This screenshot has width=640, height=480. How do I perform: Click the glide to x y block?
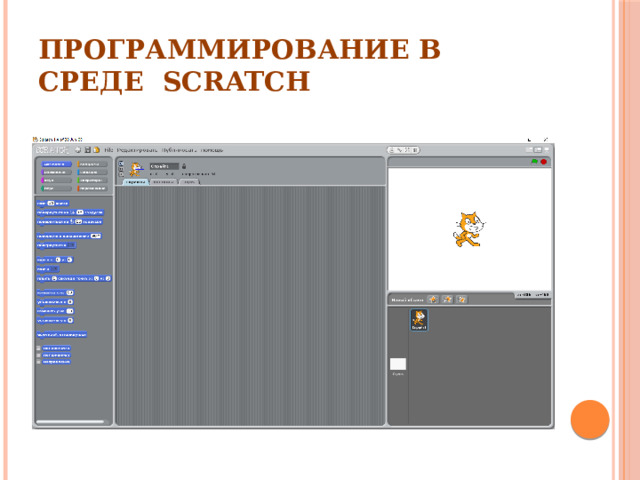tap(74, 278)
